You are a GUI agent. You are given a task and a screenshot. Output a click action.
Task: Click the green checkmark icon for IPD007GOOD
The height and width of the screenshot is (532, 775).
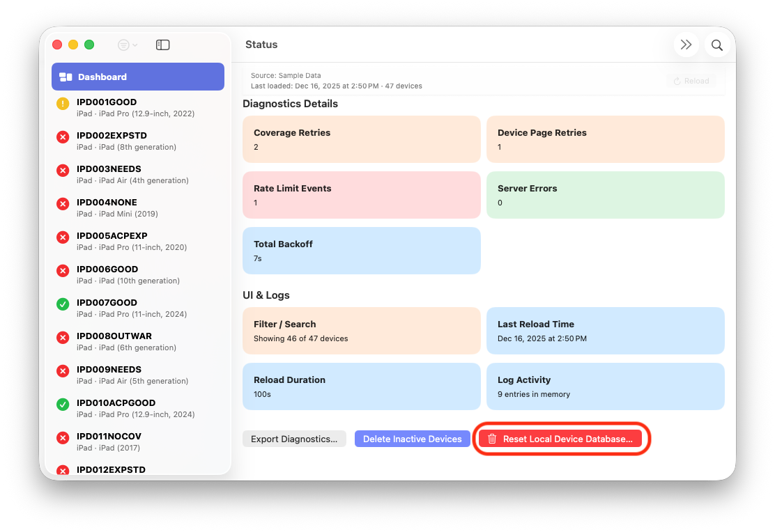click(63, 304)
